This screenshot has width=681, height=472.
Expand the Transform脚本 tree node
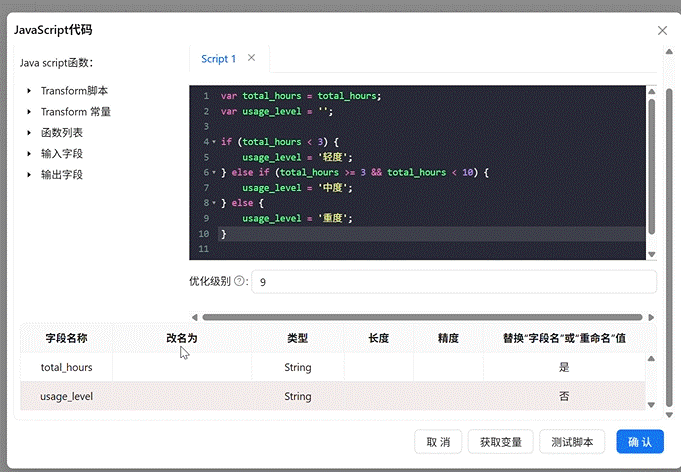coord(29,91)
